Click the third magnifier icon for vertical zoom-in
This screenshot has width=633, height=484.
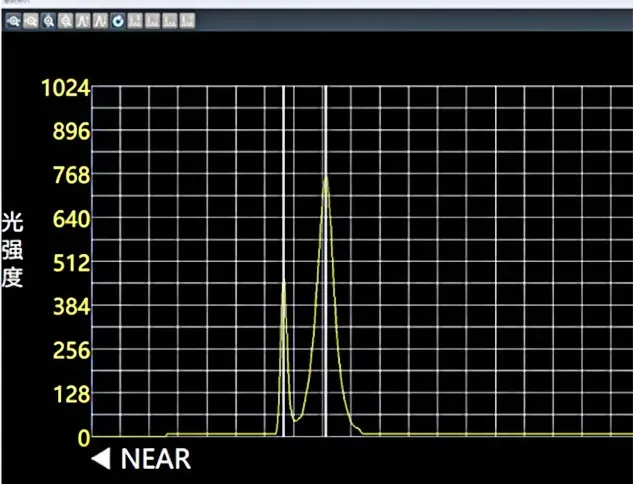point(47,21)
